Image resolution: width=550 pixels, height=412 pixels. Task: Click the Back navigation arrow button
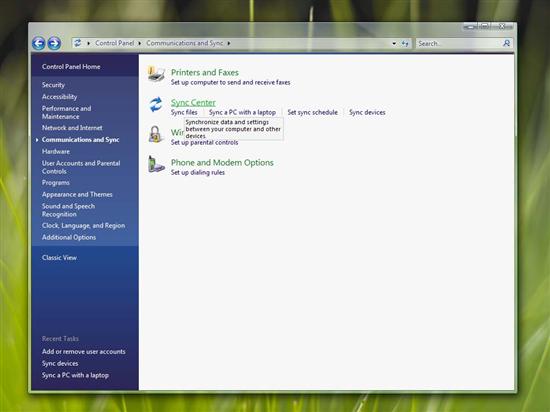(39, 43)
